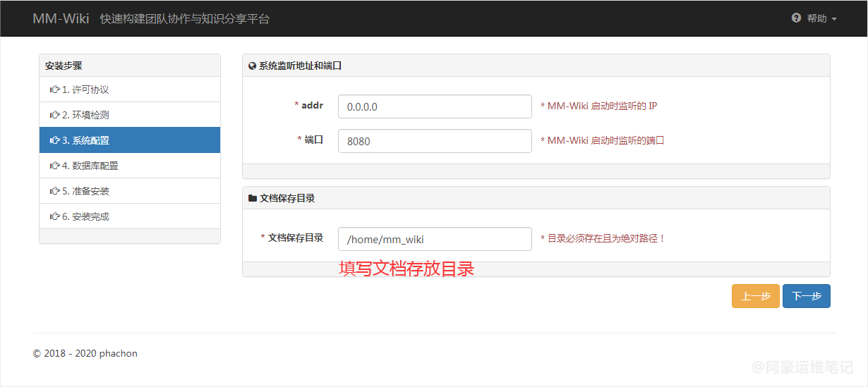Click the folder icon in 文档保存目录 header
This screenshot has height=387, width=868.
click(253, 198)
